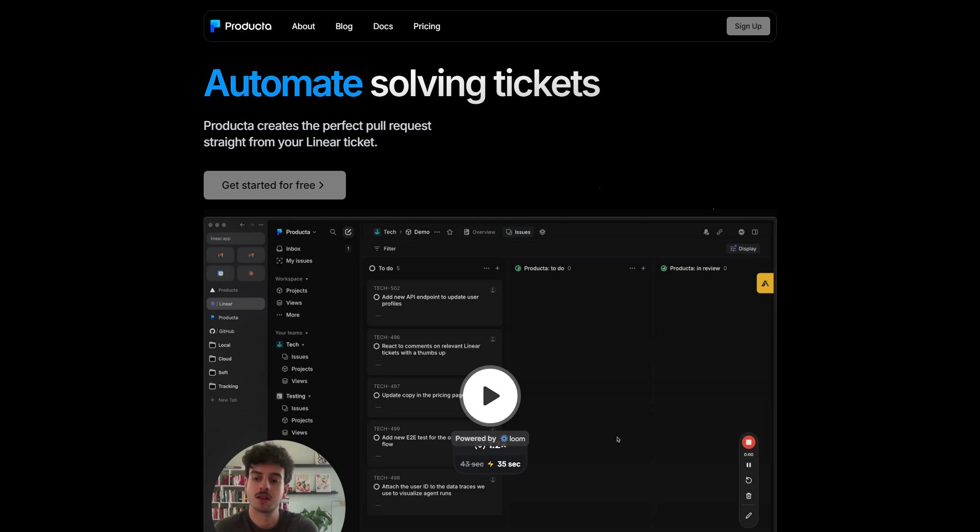980x532 pixels.
Task: Switch to the Issues tab
Action: [518, 232]
